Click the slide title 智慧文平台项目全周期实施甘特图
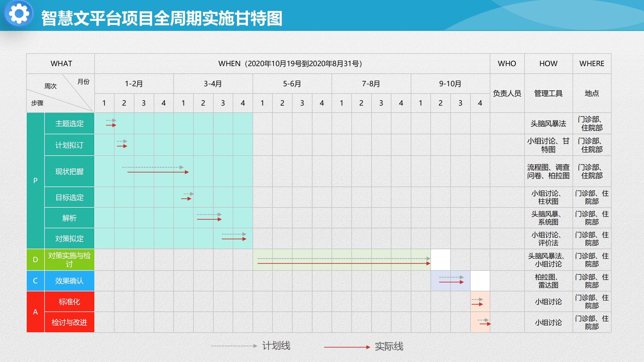The image size is (644, 362). coord(162,18)
